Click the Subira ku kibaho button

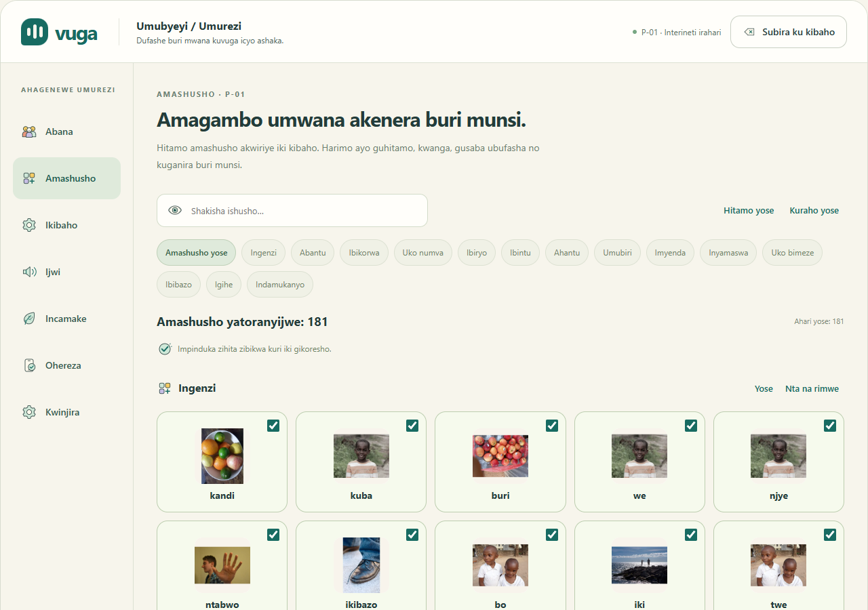click(x=789, y=32)
